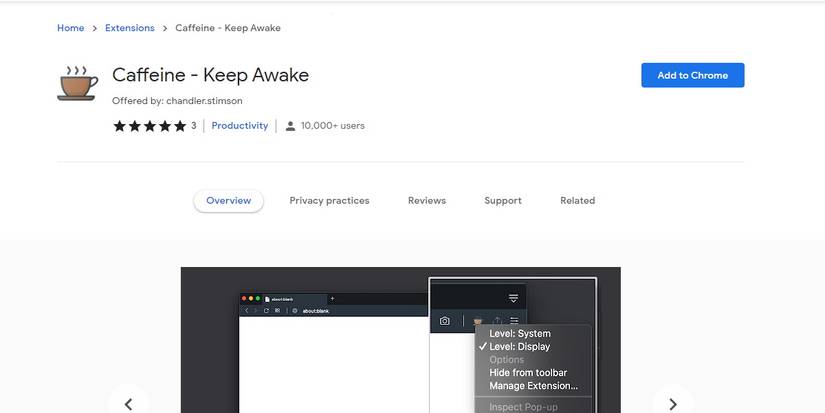This screenshot has width=825, height=413.
Task: Click the Caffeine coffee cup icon
Action: pos(77,83)
